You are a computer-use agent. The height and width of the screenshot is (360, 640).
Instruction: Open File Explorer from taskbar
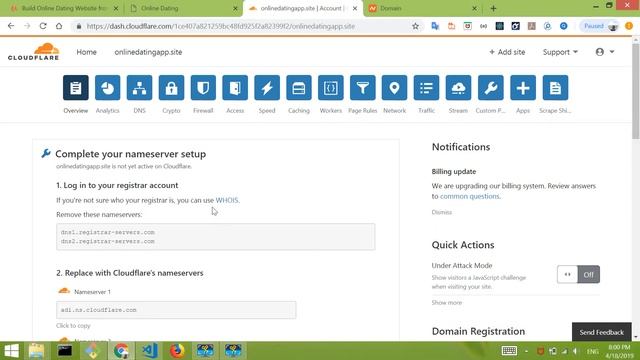click(x=36, y=351)
